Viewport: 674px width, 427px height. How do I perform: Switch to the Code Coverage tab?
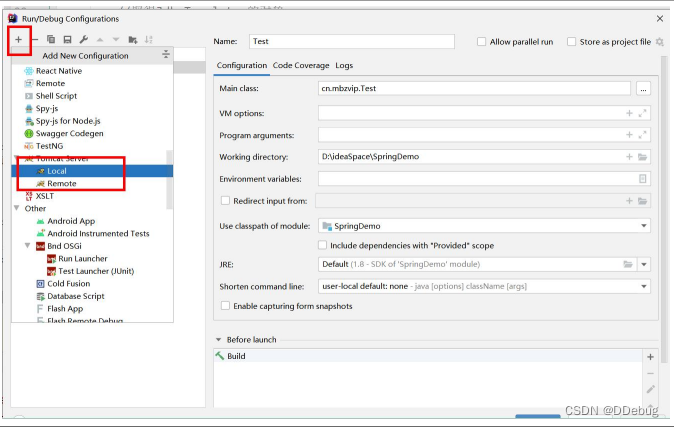pos(301,65)
